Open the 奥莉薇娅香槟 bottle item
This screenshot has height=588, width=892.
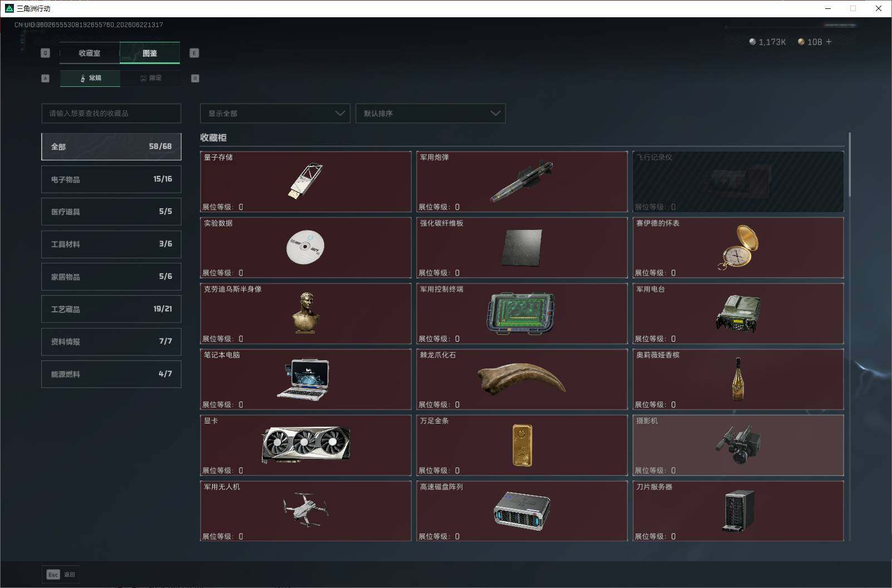[x=738, y=379]
